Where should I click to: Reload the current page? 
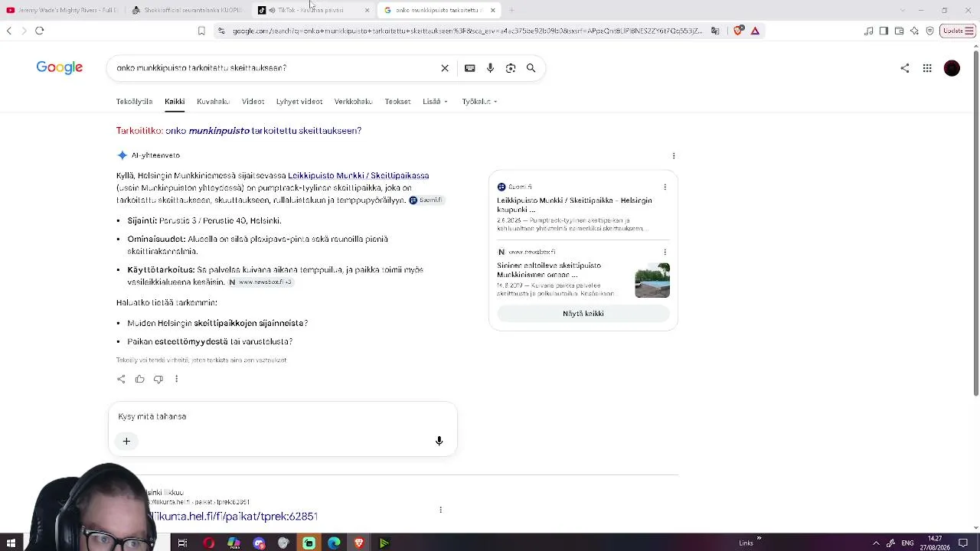pos(40,31)
